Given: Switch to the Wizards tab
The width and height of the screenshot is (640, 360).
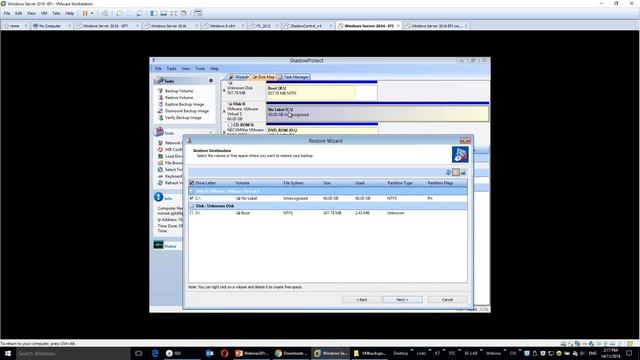Looking at the screenshot, I should pos(239,77).
